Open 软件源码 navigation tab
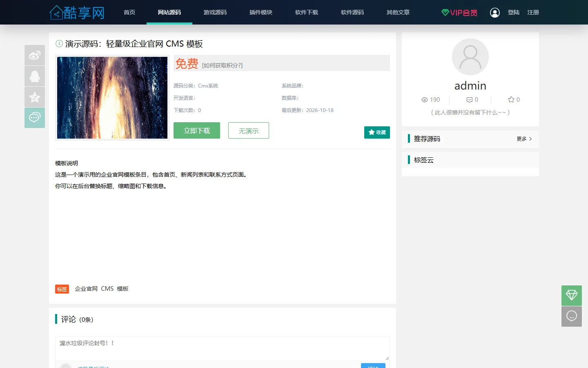The height and width of the screenshot is (368, 588). 352,12
